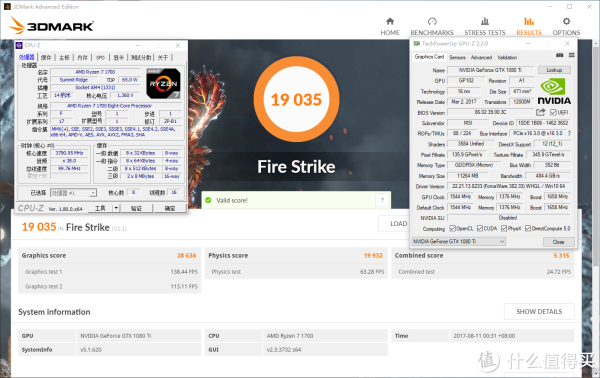
Task: Toggle the PhysX checkbox
Action: coord(504,228)
